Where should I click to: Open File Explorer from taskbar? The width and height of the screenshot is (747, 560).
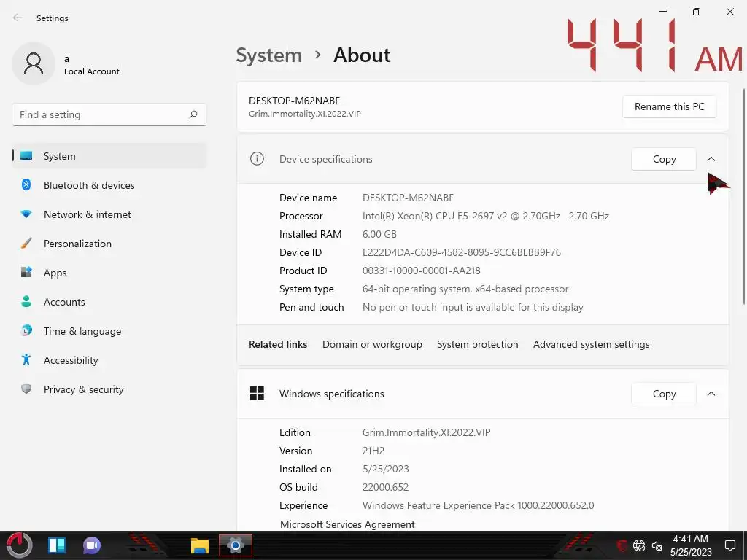click(x=200, y=545)
